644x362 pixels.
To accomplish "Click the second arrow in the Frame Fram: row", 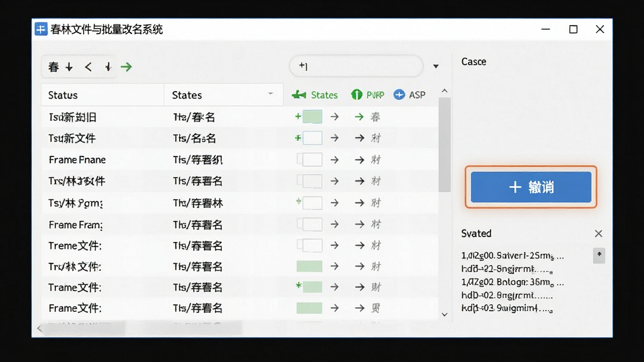I will [360, 224].
